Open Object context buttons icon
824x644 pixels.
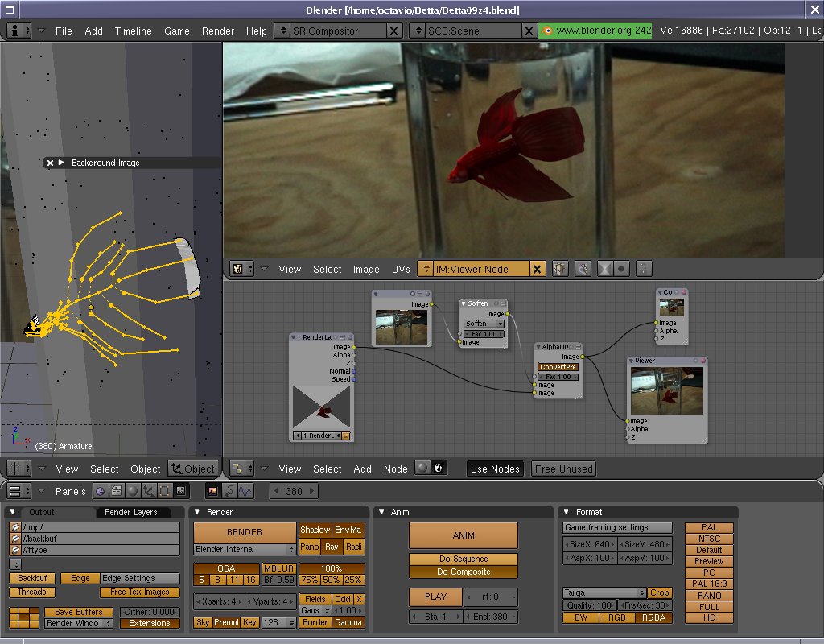tap(148, 490)
